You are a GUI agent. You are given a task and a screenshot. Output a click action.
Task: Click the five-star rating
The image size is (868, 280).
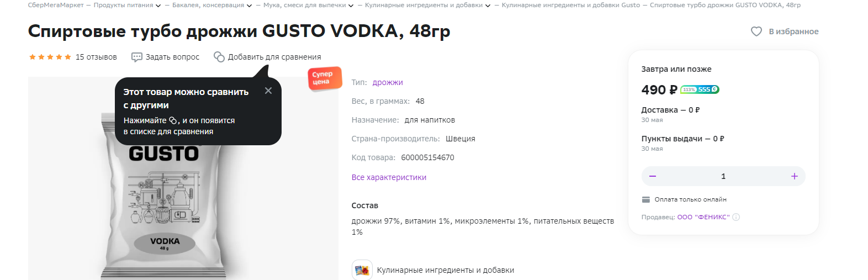pos(50,57)
